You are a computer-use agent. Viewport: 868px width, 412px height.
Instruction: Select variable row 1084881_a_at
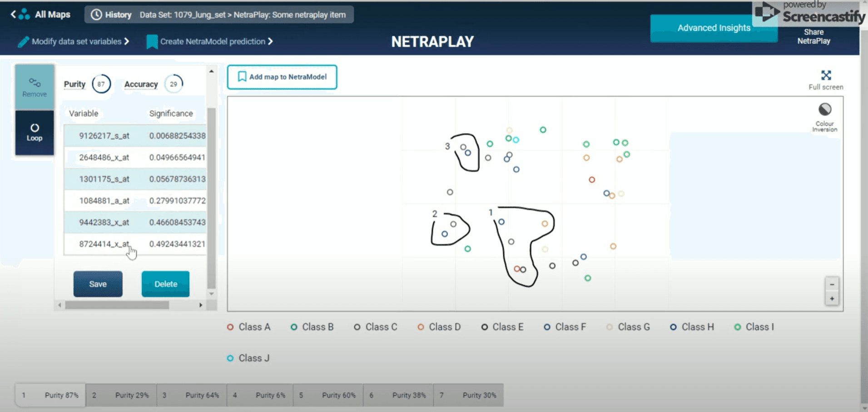pos(135,201)
